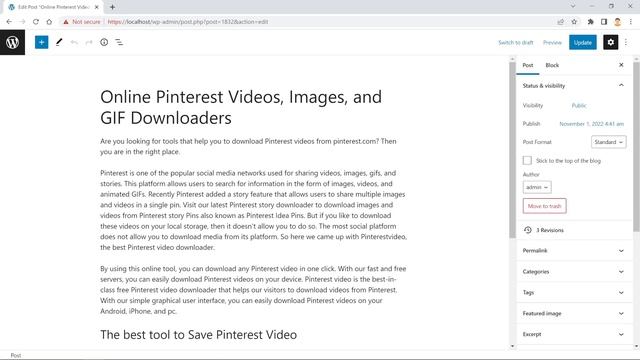Change the November 1, 2022 publish date
This screenshot has height=360, width=640.
click(591, 124)
